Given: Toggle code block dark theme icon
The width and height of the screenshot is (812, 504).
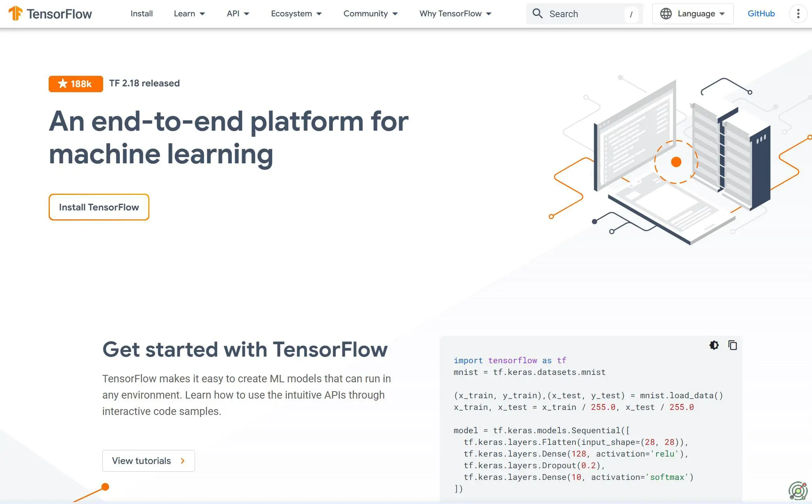Looking at the screenshot, I should coord(714,345).
